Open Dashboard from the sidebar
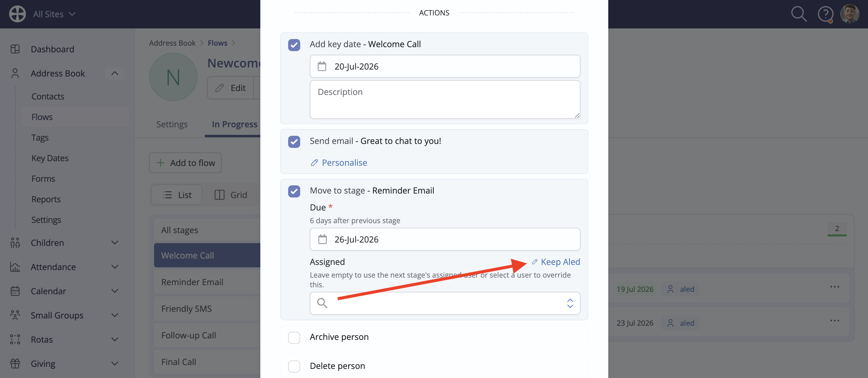The width and height of the screenshot is (868, 378). click(52, 49)
